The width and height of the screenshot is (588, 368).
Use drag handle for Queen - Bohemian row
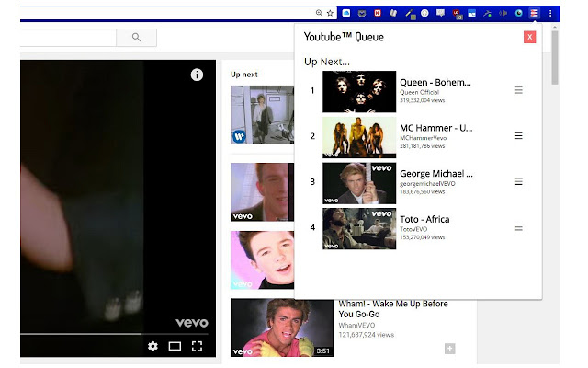click(518, 90)
